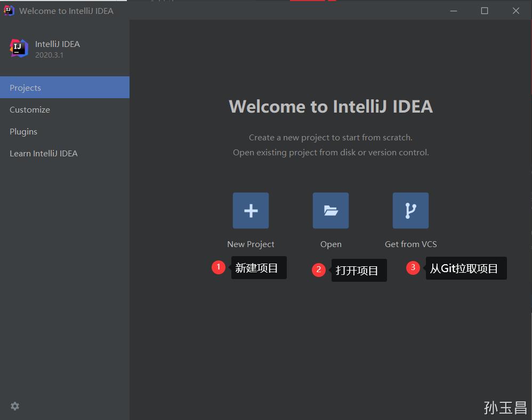
Task: Click the IntelliJ IDEA logo in the sidebar
Action: pos(18,48)
